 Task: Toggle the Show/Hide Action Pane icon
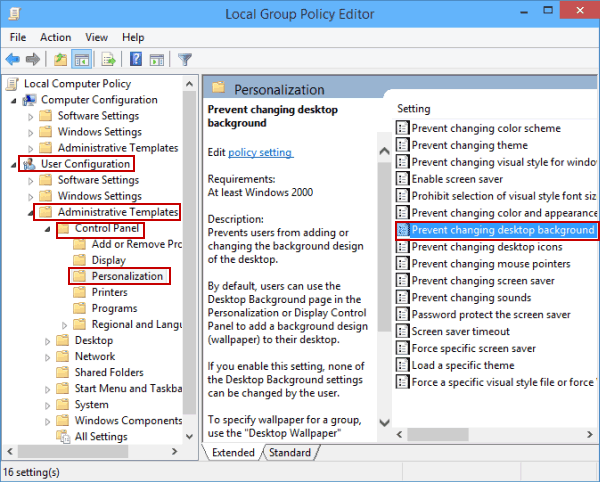point(157,59)
